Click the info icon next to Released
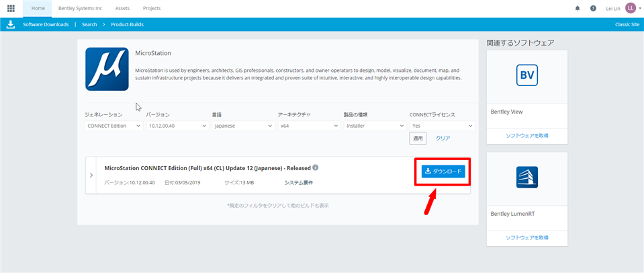The height and width of the screenshot is (273, 644). [316, 167]
